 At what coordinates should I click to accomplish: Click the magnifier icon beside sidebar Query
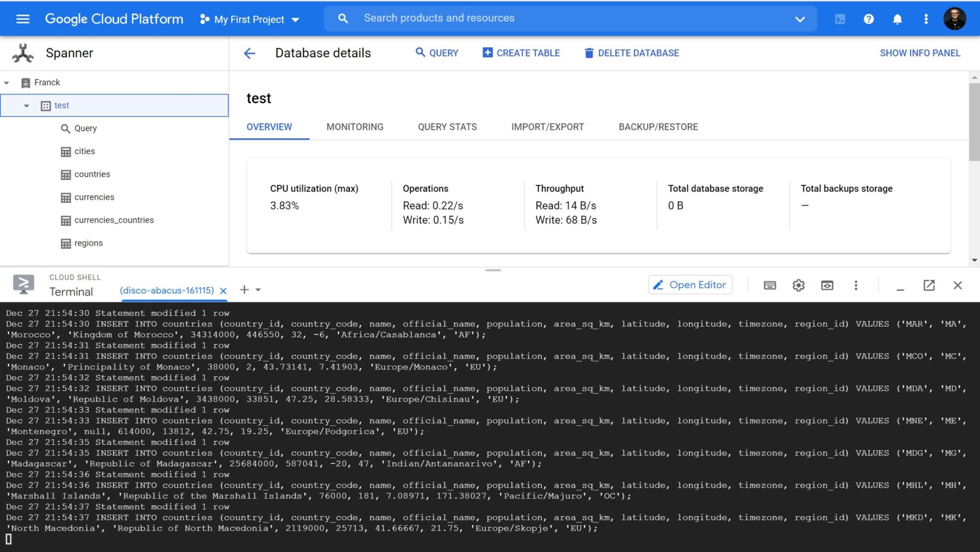66,129
